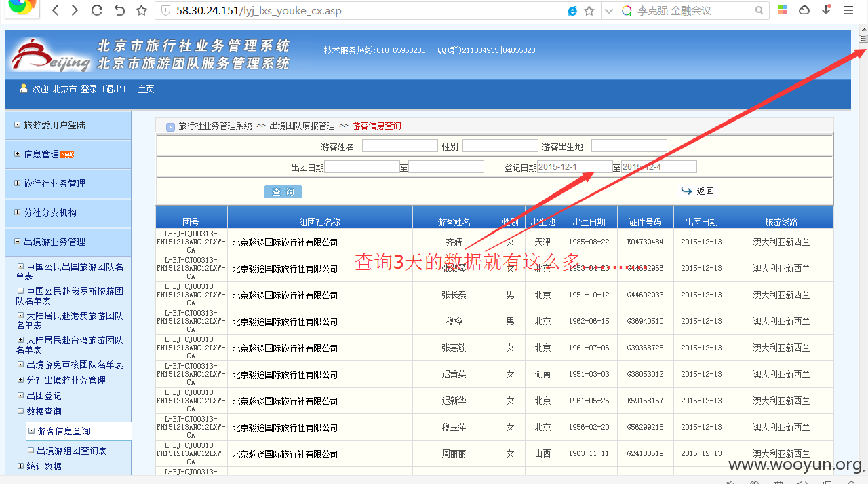The height and width of the screenshot is (484, 868).
Task: Reload the current page
Action: click(97, 10)
